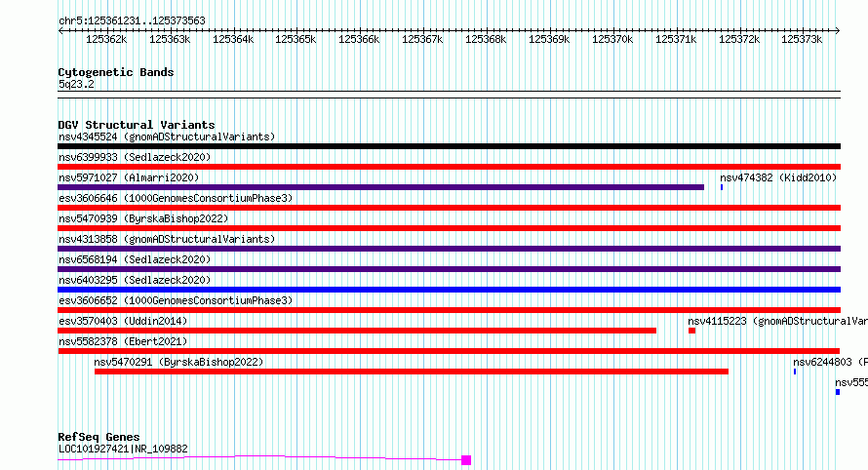Select the nsv6399933 (Sedlazeck2020) label
Screen dimensions: 868x470
point(135,157)
